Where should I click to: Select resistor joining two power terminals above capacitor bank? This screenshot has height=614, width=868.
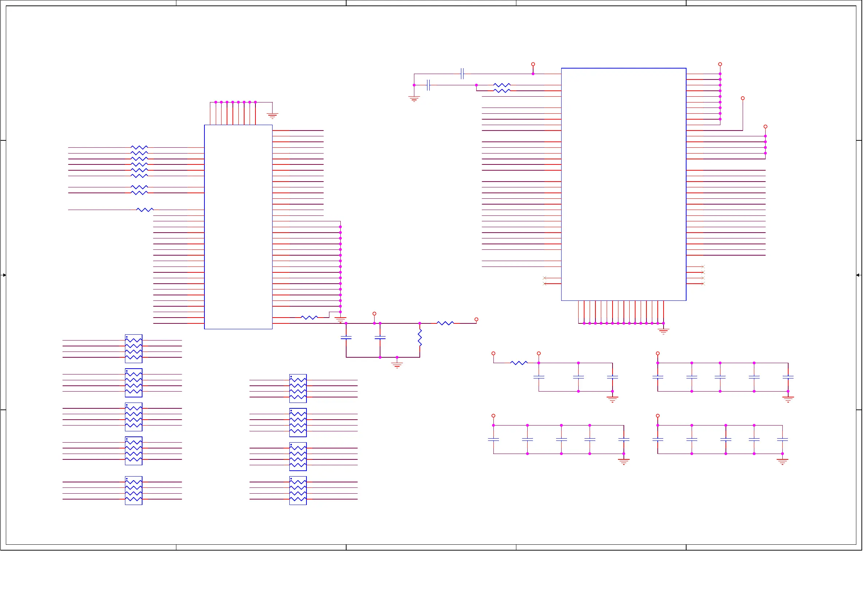coord(519,363)
